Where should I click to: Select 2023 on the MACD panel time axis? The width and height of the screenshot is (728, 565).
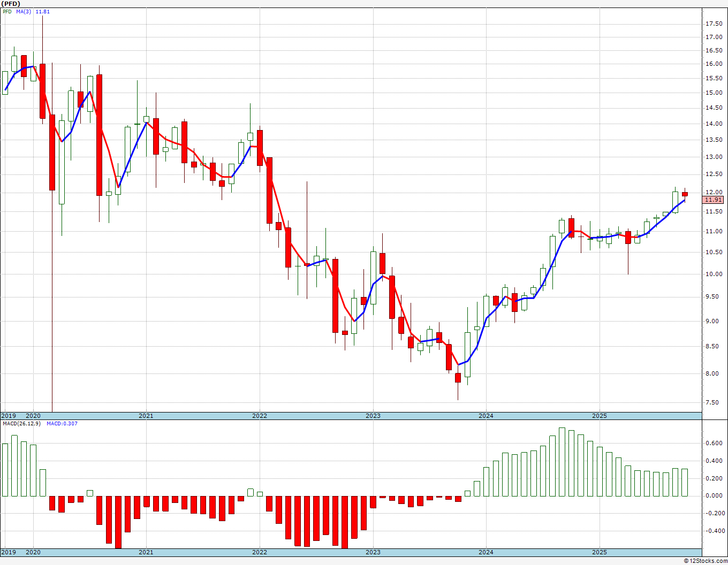click(x=373, y=552)
